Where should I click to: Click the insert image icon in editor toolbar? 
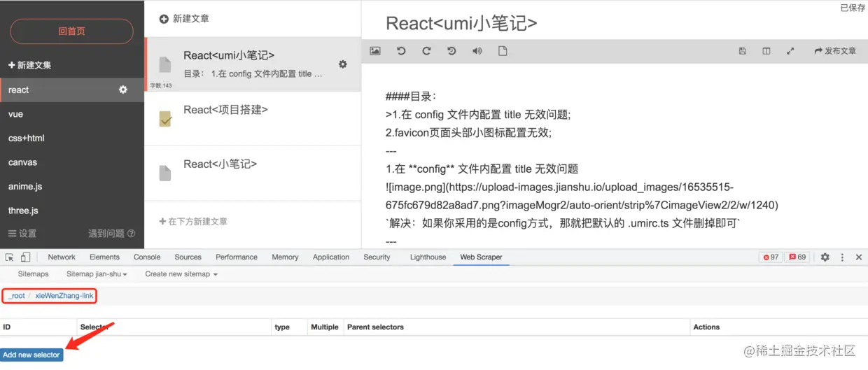375,51
